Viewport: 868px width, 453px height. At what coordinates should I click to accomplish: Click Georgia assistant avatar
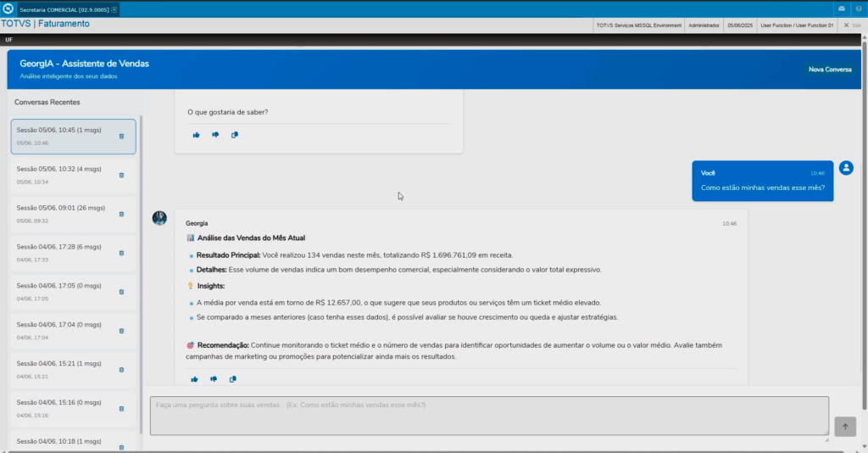[x=159, y=218]
